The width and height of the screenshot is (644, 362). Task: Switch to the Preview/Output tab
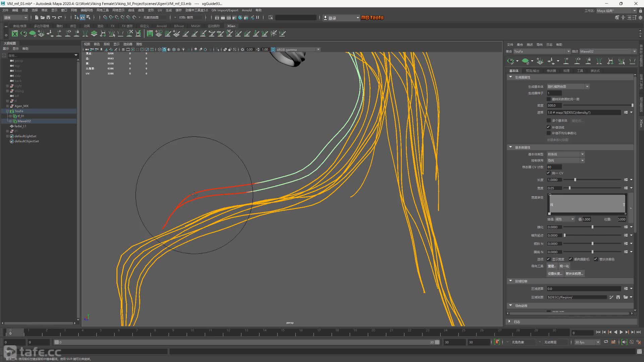(532, 71)
